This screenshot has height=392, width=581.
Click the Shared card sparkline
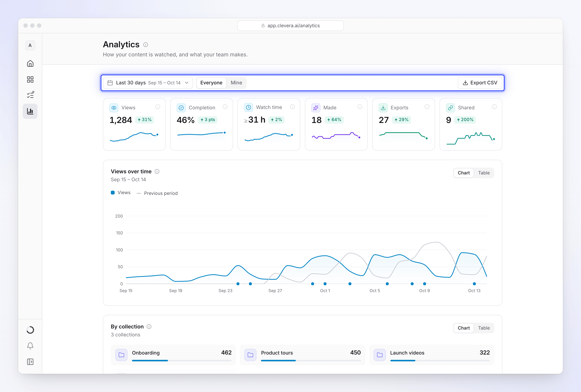471,138
